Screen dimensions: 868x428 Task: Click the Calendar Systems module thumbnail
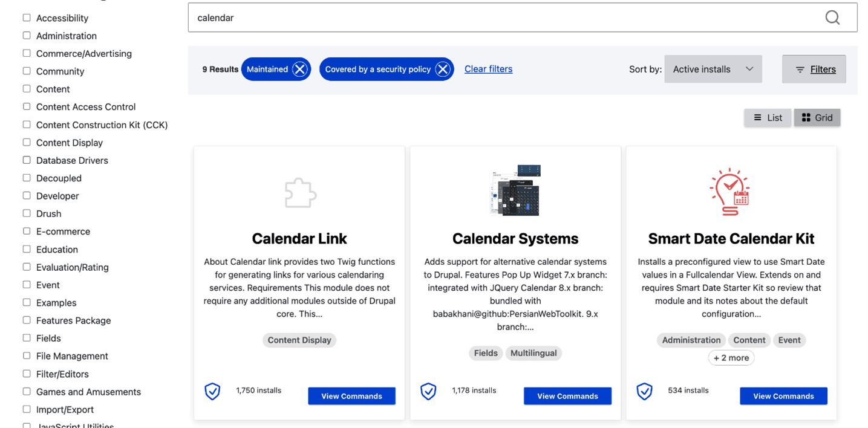pyautogui.click(x=515, y=190)
